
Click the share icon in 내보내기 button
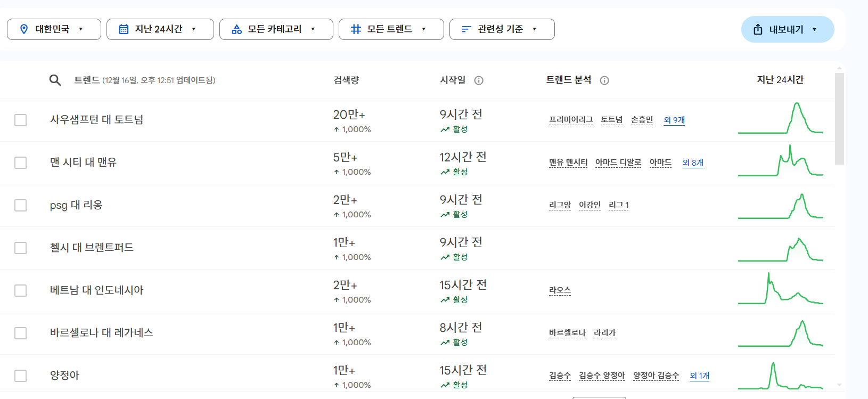coord(758,29)
